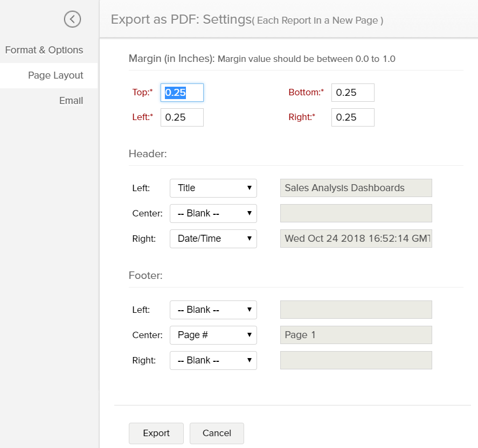Click the Export button

(x=156, y=433)
